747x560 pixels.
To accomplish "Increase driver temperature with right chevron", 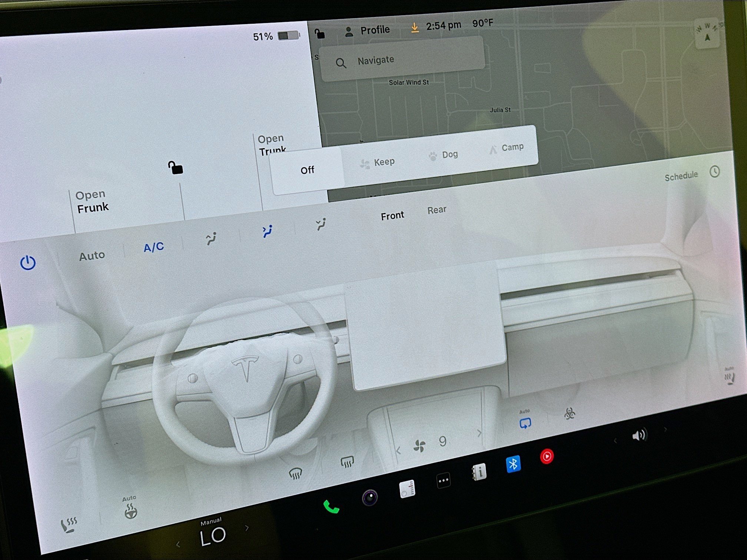I will (x=247, y=527).
